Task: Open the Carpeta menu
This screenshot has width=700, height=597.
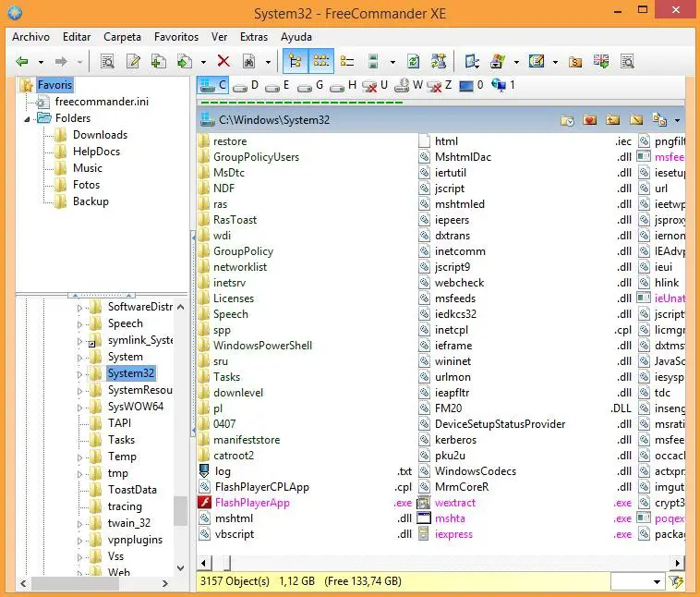Action: coord(122,37)
